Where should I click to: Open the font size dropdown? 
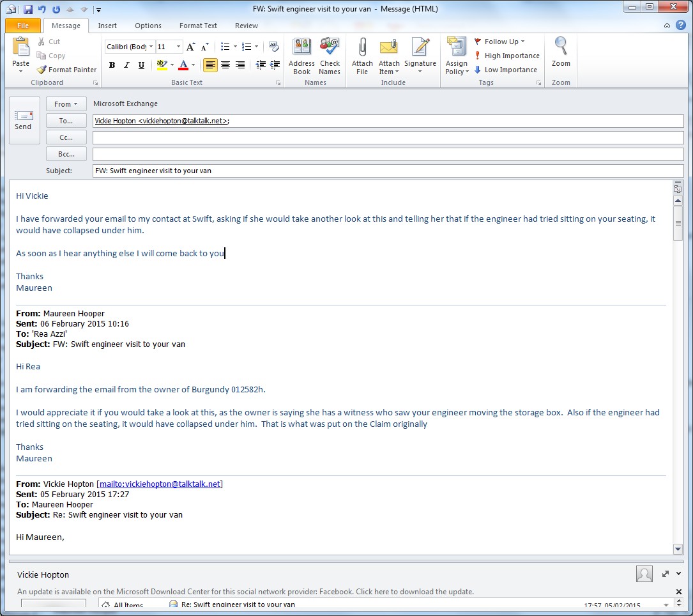click(179, 47)
